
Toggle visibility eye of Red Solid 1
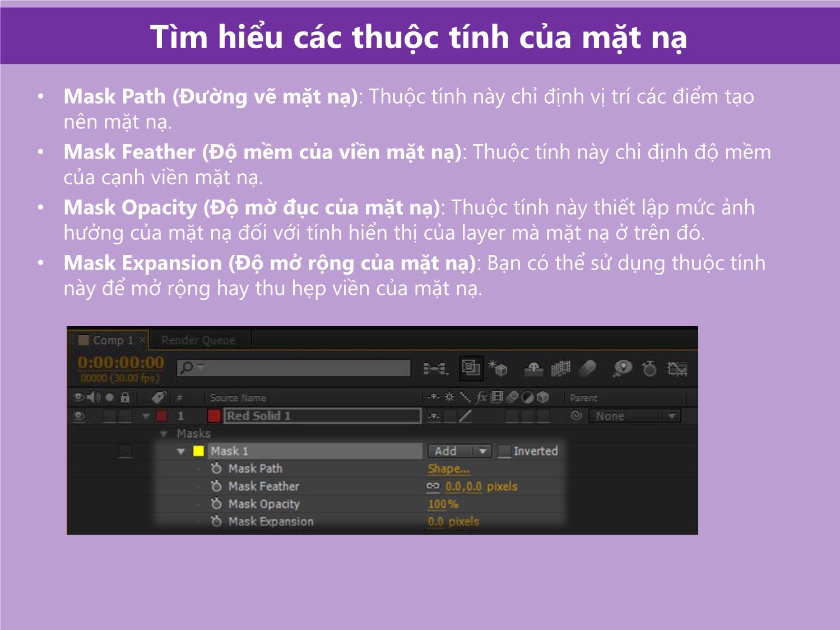point(80,416)
